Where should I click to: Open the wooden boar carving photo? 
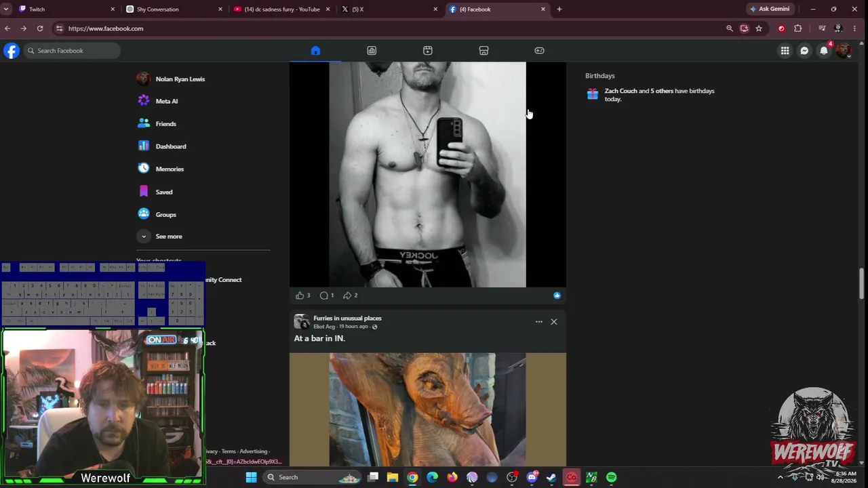point(428,409)
